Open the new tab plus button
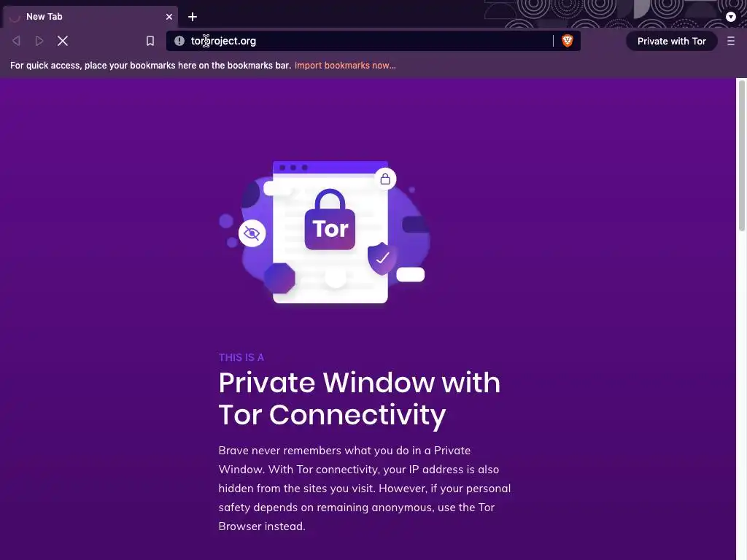The image size is (747, 560). 193,17
